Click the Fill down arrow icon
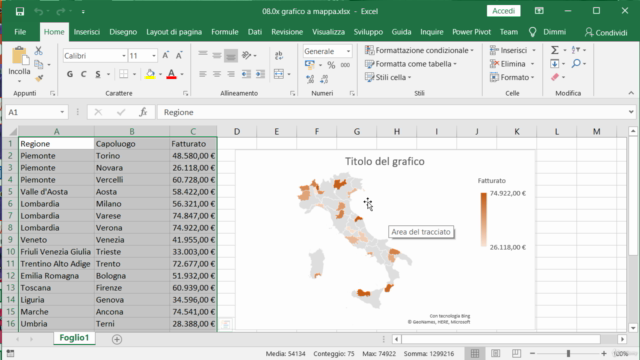 click(555, 64)
